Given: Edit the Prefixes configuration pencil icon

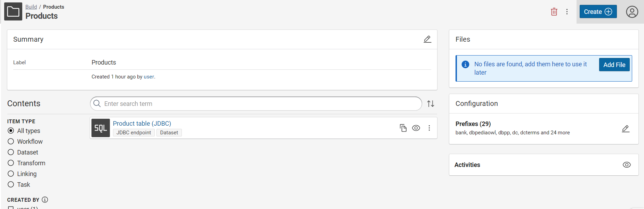Looking at the screenshot, I should pos(626,129).
